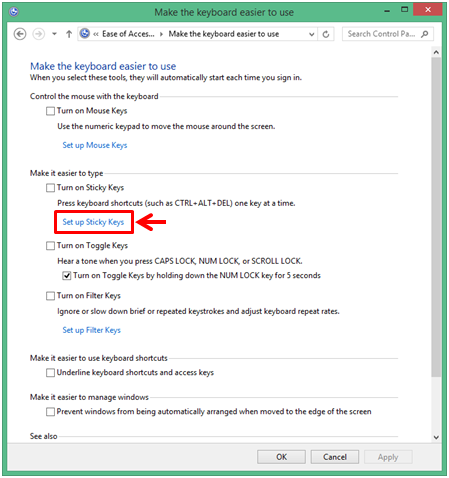
Task: Click 'Make it easier to type' section label
Action: click(x=66, y=173)
